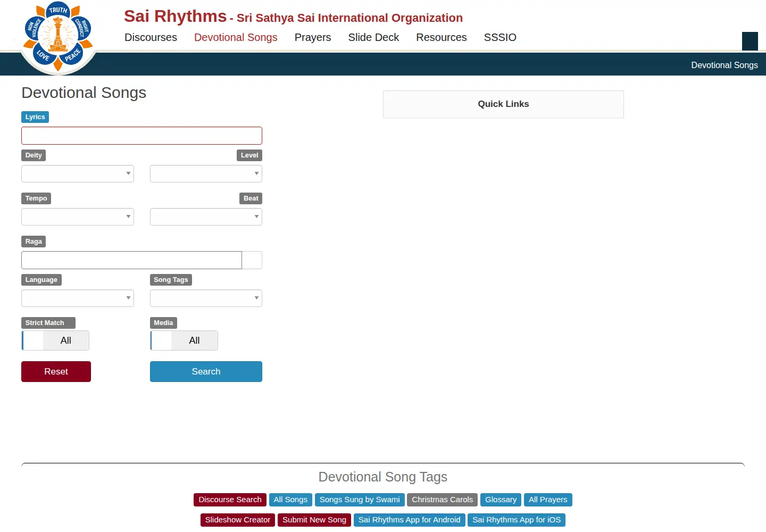The width and height of the screenshot is (766, 532).
Task: Click into the Lyrics text field
Action: point(141,136)
